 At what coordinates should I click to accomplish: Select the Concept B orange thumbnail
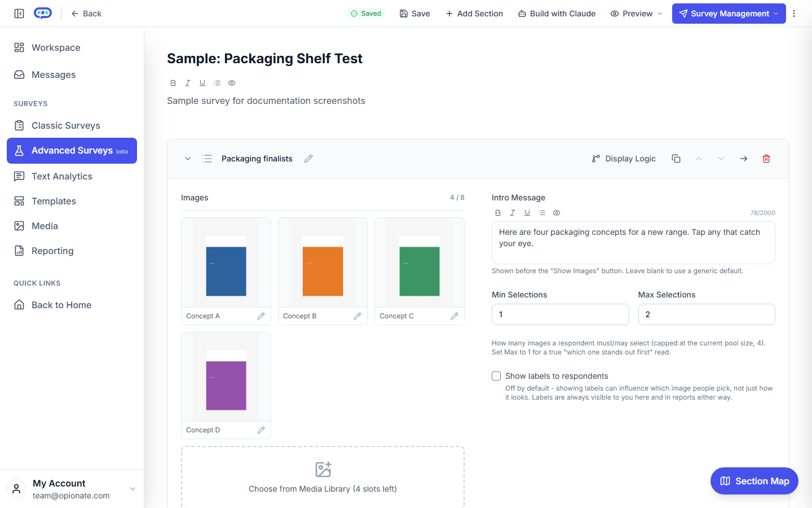(323, 263)
